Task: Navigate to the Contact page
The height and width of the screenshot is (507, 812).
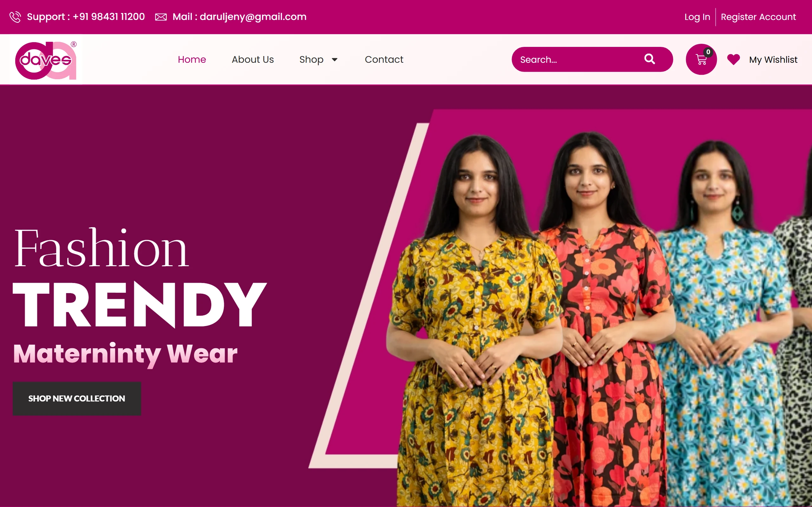Action: point(384,59)
